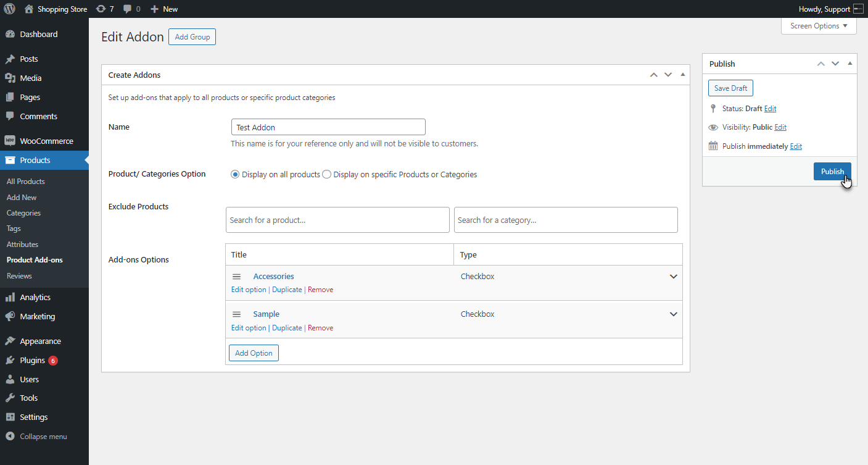The width and height of the screenshot is (868, 465).
Task: Click Edit option link under Accessories
Action: 249,290
